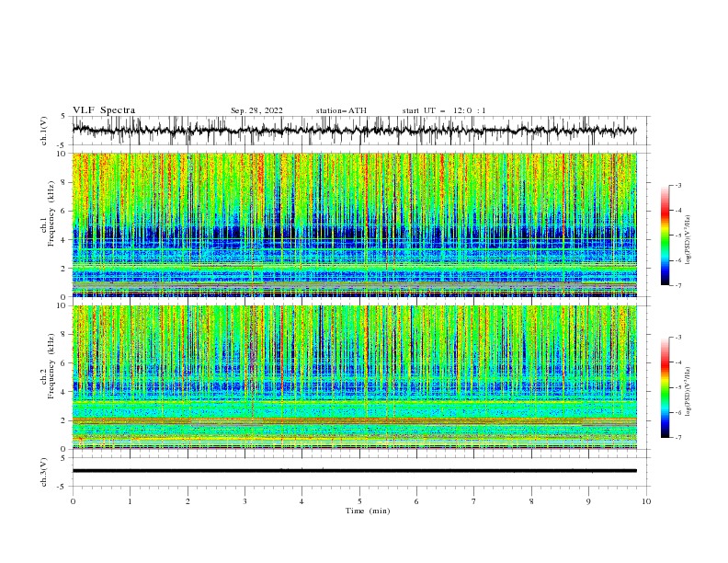Click the lower PSD color scale bar

pyautogui.click(x=665, y=387)
